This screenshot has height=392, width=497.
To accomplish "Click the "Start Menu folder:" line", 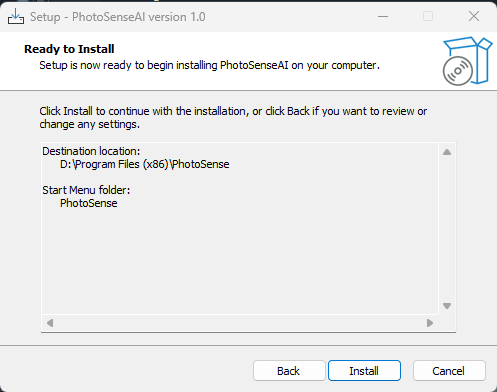I will [x=86, y=190].
